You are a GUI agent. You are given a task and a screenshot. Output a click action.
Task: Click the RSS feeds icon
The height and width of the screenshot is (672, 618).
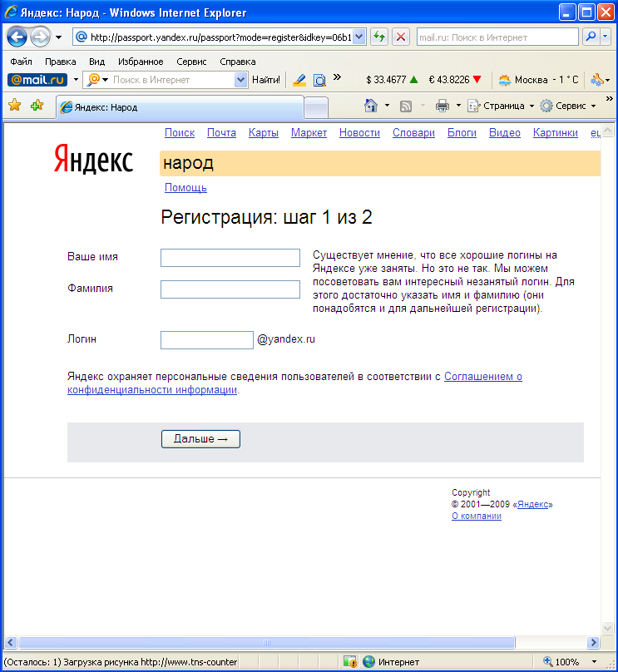(x=405, y=106)
